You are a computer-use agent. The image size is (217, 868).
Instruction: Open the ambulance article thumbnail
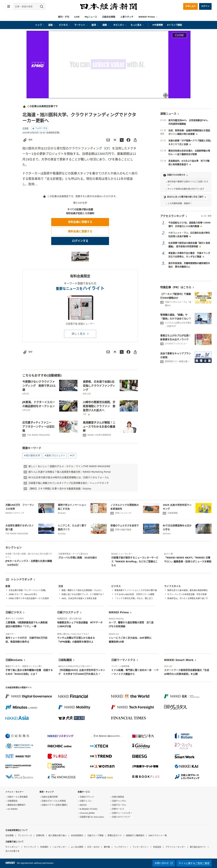point(80,256)
